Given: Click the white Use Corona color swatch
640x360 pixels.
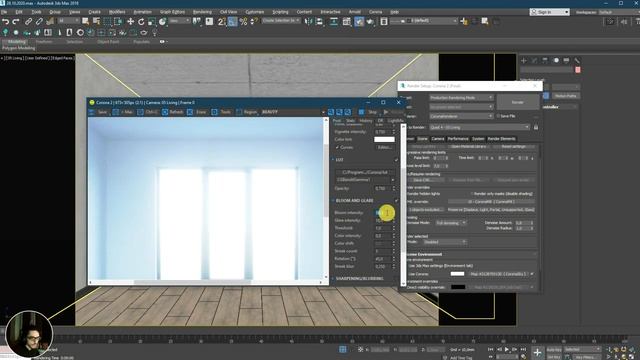Looking at the screenshot, I should (x=457, y=274).
